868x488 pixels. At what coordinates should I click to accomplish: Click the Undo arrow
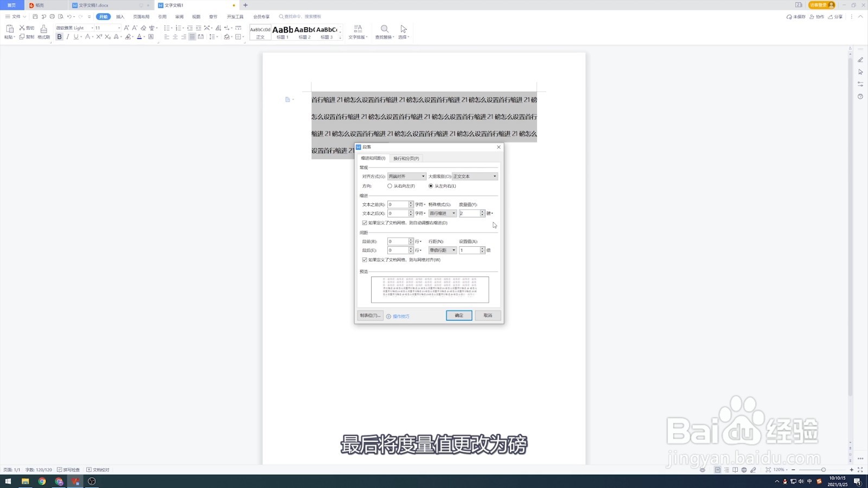[69, 17]
